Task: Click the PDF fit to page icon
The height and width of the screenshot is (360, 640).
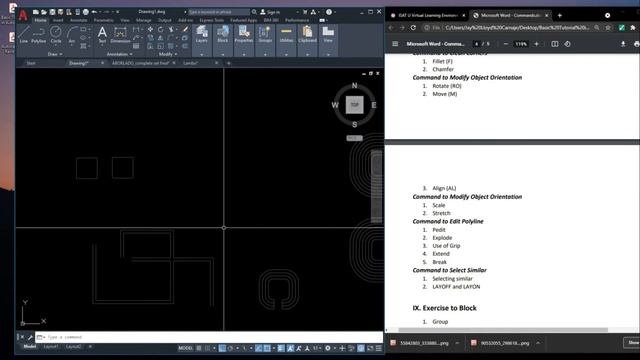Action: point(555,44)
